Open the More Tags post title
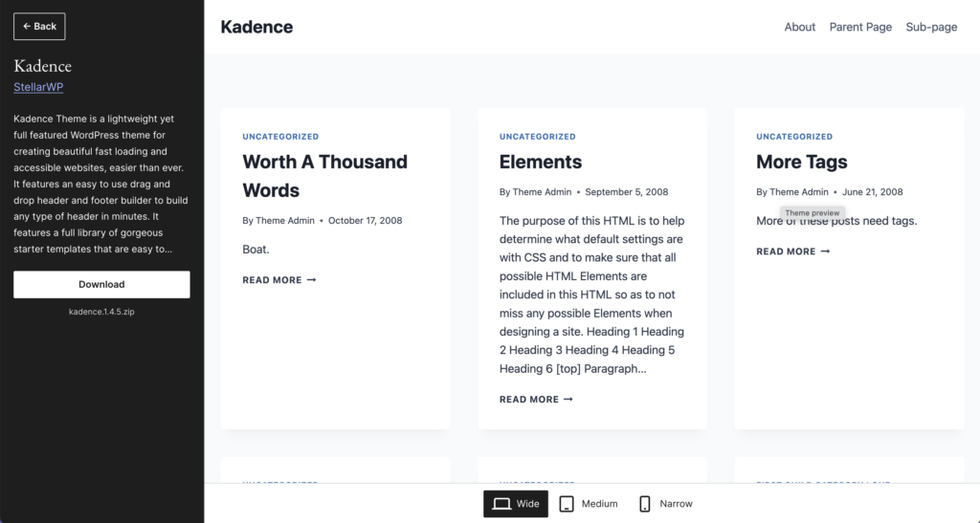This screenshot has height=523, width=980. (801, 162)
